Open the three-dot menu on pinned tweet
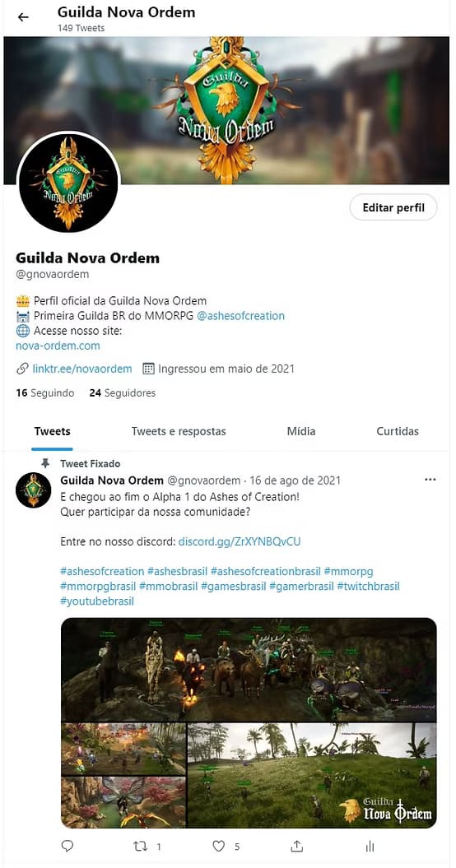 (x=430, y=480)
